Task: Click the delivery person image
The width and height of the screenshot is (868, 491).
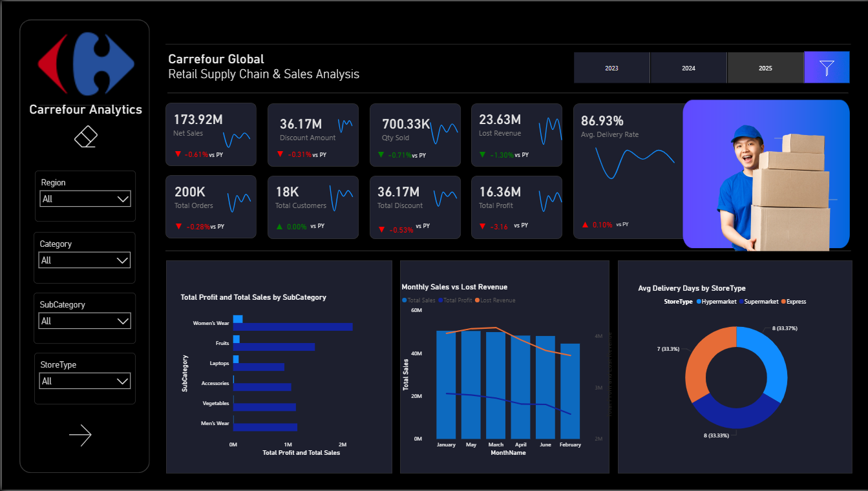Action: pyautogui.click(x=766, y=173)
